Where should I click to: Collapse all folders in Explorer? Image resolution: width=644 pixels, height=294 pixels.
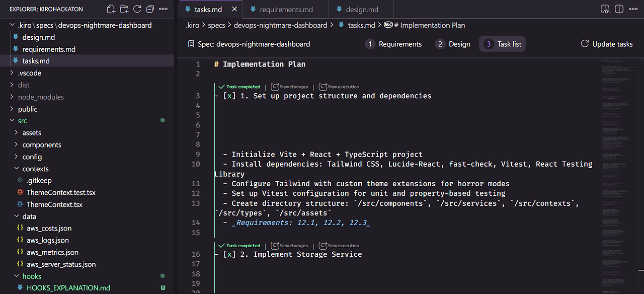[150, 9]
